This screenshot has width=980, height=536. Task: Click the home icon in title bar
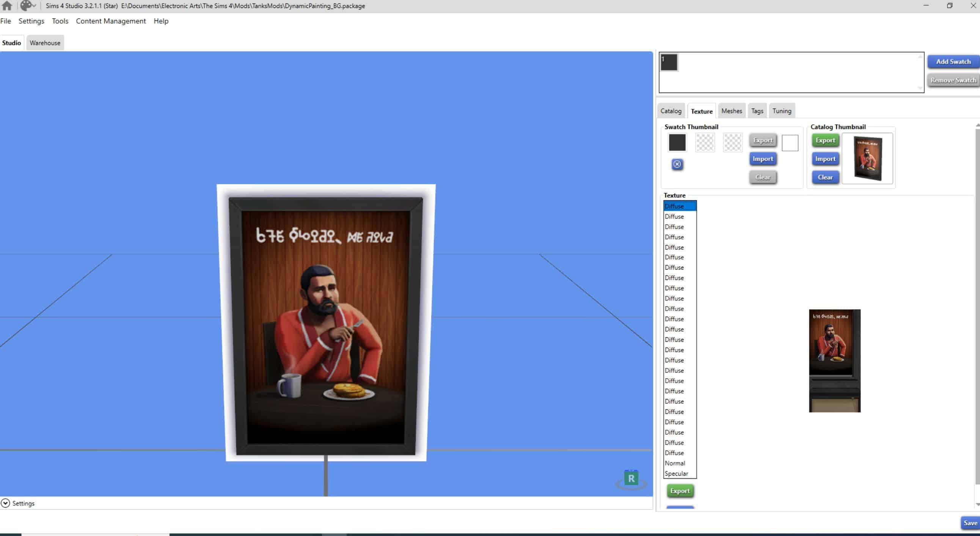(x=7, y=6)
